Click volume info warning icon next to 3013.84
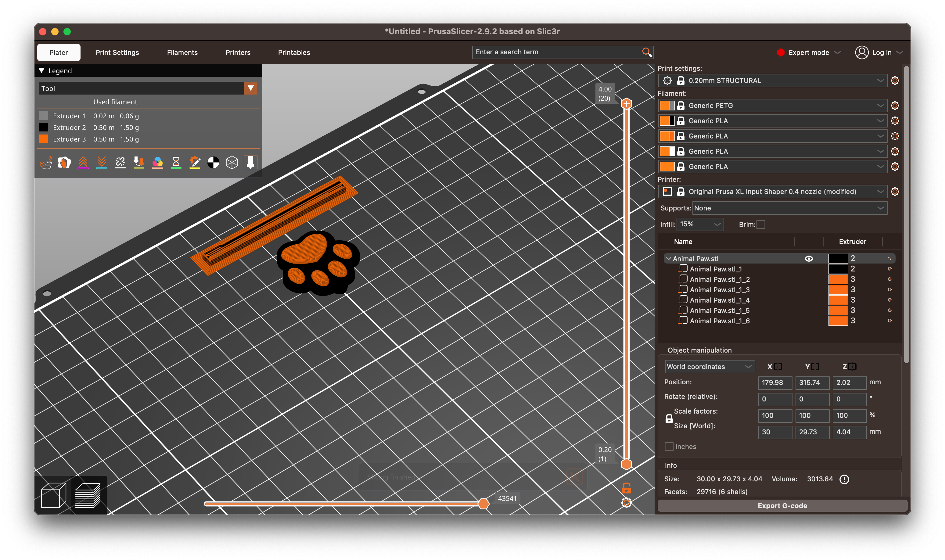Screen dimensions: 945x560 844,479
